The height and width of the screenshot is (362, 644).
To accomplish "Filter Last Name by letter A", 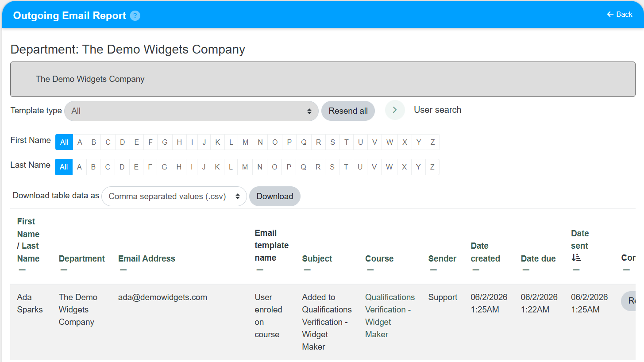I will pyautogui.click(x=79, y=167).
